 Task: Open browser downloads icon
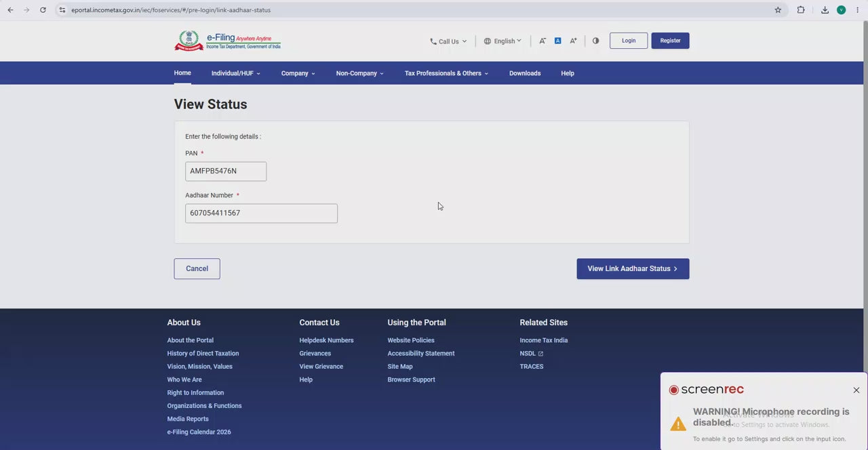click(825, 10)
